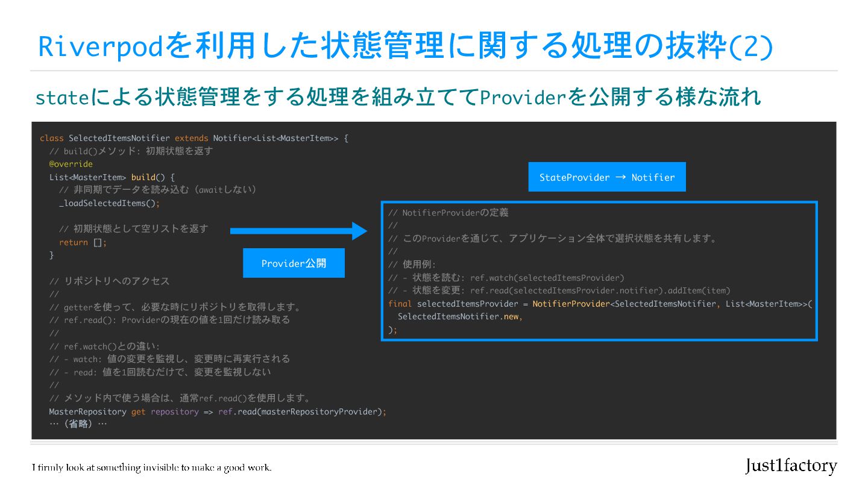Select comment '// メソッド内で使う場合は、通常ref.read()を使用します。'
Screen dimensions: 868x488
point(180,398)
